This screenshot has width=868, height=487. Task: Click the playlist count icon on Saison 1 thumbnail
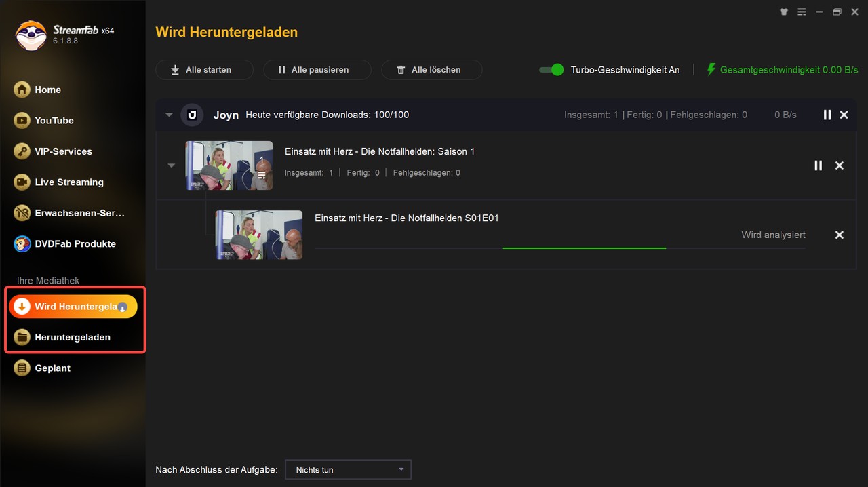pos(262,176)
